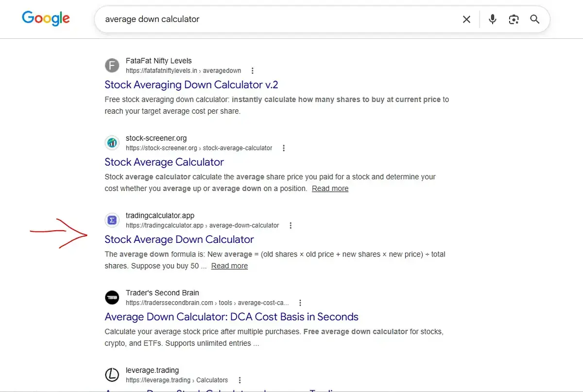Open the more-options menu for the tradingcalculator.app result
The image size is (583, 392).
point(291,225)
